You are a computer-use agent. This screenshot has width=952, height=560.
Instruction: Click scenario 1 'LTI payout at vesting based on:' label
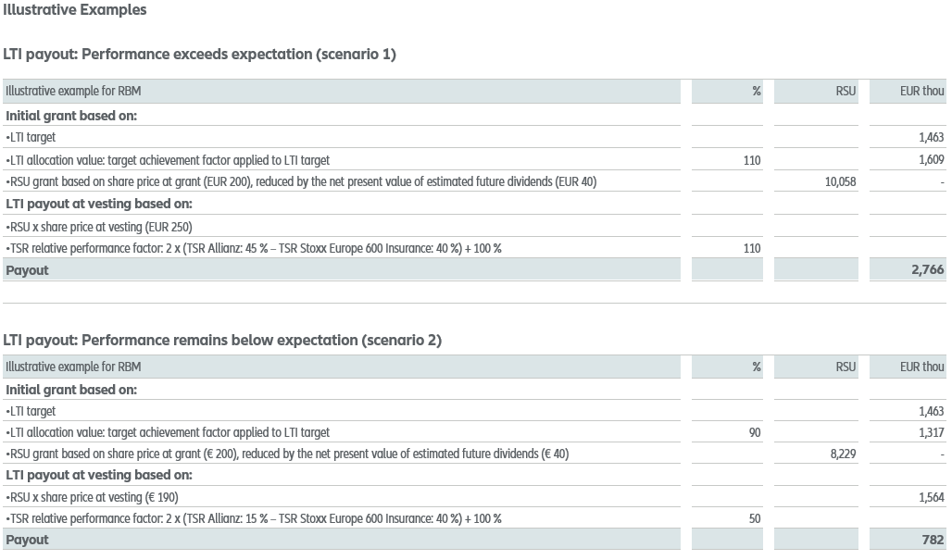click(x=98, y=204)
